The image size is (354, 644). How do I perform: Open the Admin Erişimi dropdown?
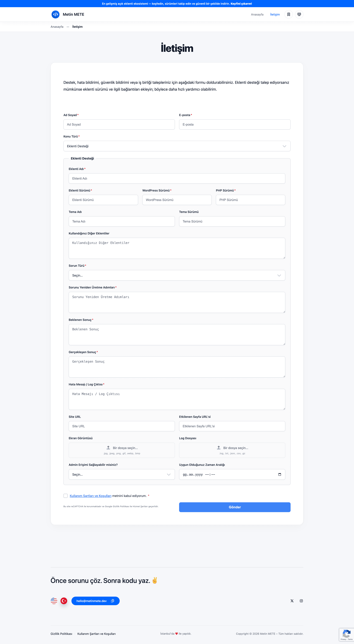[x=122, y=474]
